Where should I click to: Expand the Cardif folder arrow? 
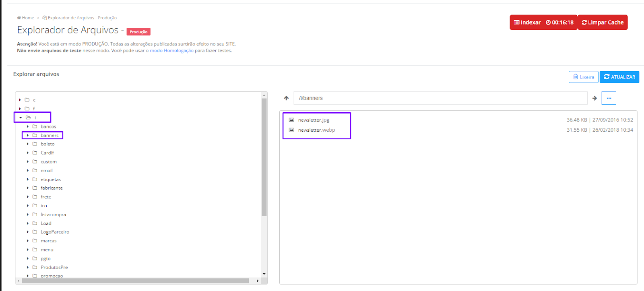tap(28, 153)
